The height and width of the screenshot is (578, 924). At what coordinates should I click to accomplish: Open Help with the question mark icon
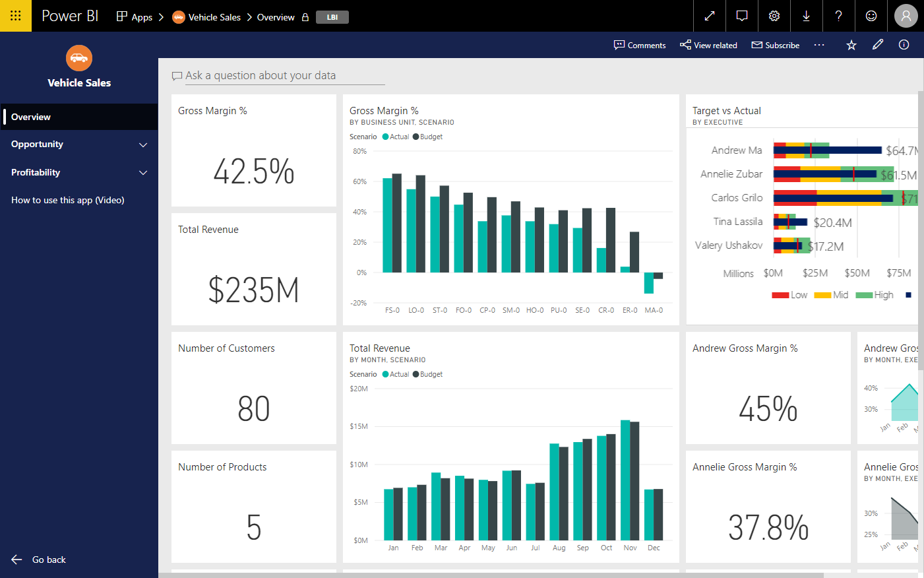pyautogui.click(x=838, y=16)
